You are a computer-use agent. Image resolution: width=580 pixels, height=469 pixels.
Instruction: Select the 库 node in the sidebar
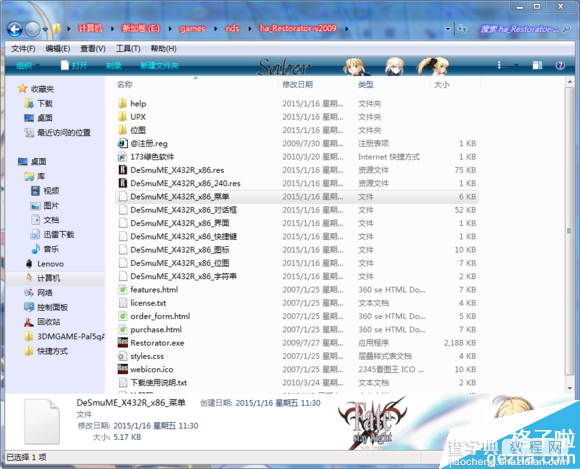click(34, 176)
